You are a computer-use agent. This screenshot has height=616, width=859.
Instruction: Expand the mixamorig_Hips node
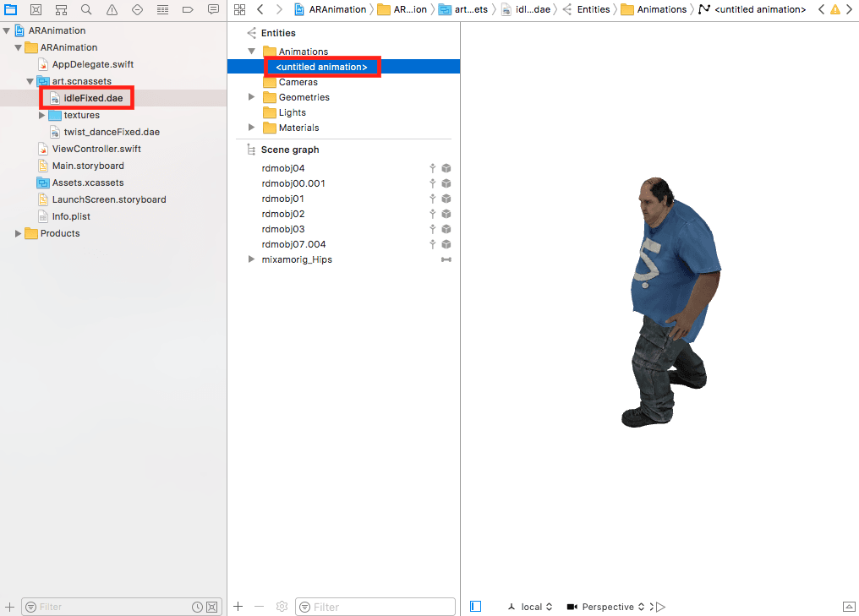point(250,259)
